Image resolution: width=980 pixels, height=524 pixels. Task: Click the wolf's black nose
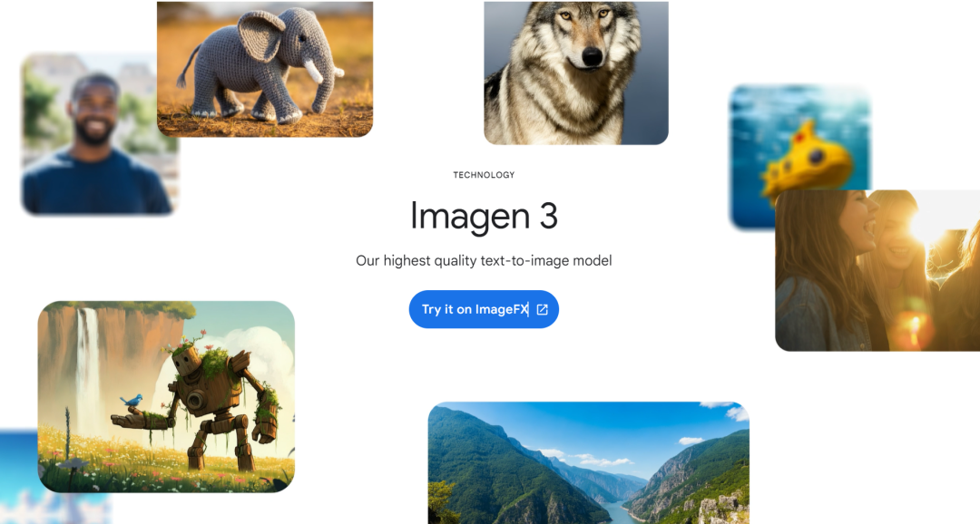pyautogui.click(x=592, y=57)
